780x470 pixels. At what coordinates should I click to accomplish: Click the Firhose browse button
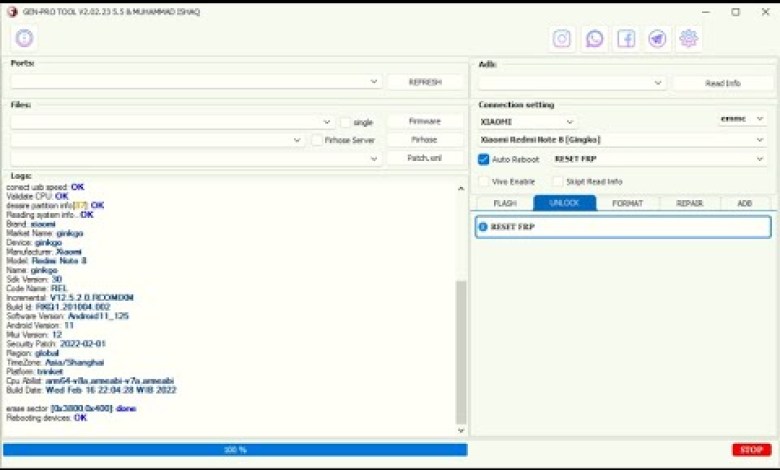click(x=425, y=140)
